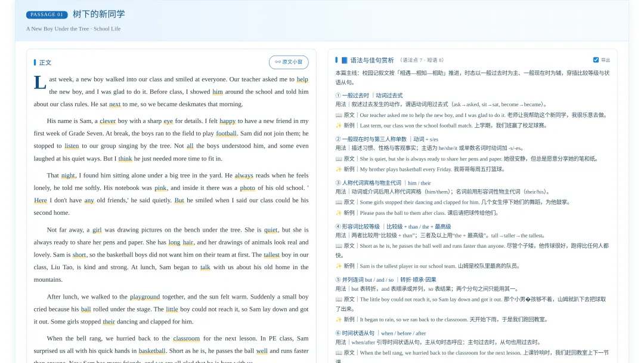This screenshot has width=644, height=363.
Task: Click the '语法点 7 · 短语 8' count label
Action: coord(422,60)
